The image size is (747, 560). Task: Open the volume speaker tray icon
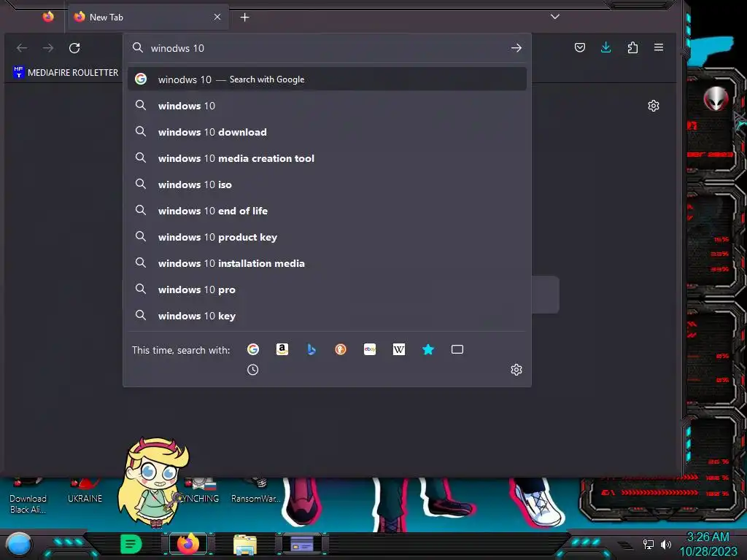point(665,544)
